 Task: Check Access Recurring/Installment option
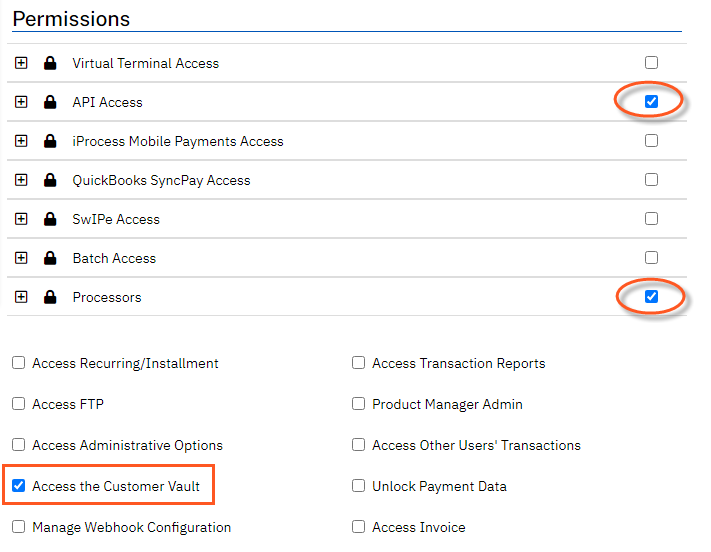[19, 363]
